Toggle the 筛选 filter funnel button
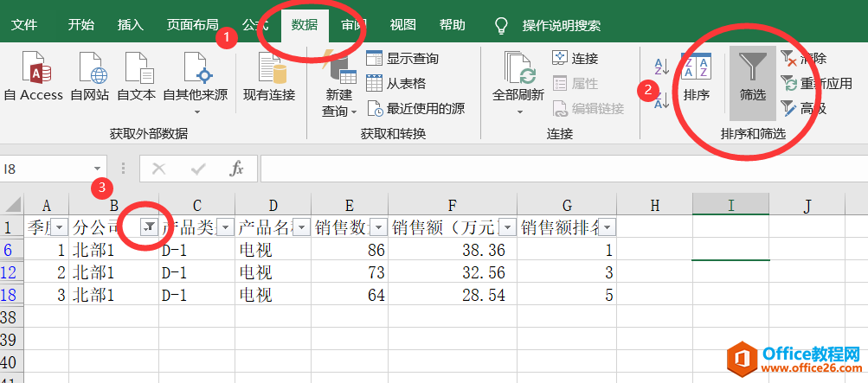The height and width of the screenshot is (383, 868). click(x=752, y=78)
